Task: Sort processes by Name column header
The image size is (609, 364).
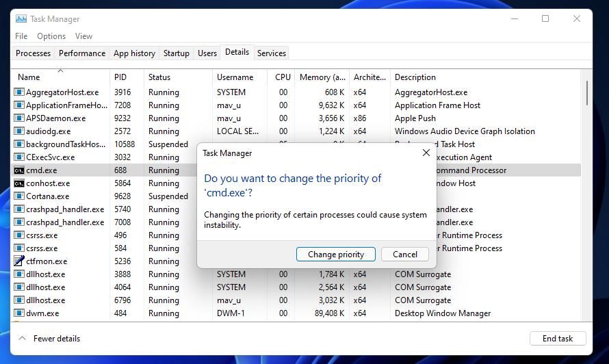Action: (x=29, y=77)
